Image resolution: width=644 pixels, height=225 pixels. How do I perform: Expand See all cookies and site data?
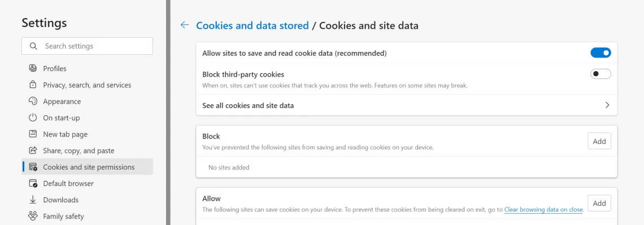click(x=407, y=105)
